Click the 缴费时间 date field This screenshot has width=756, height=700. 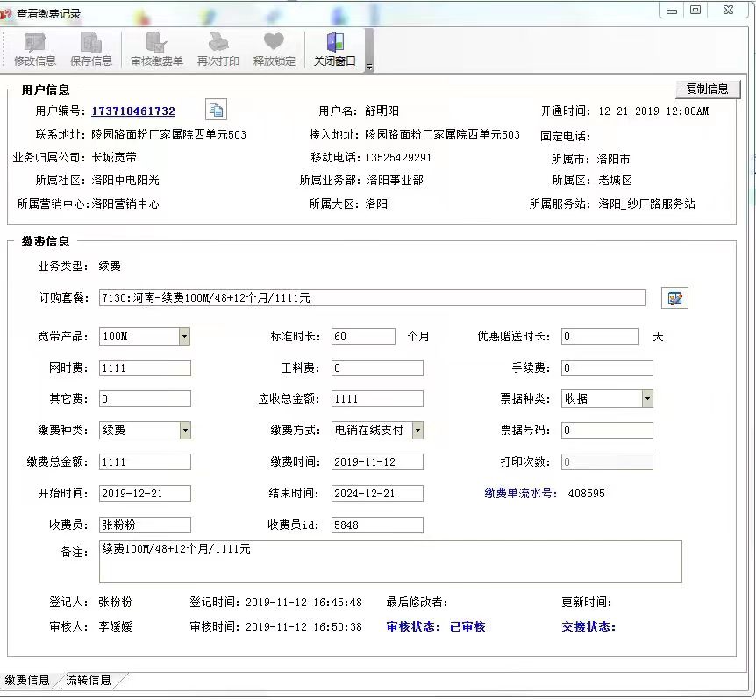377,462
